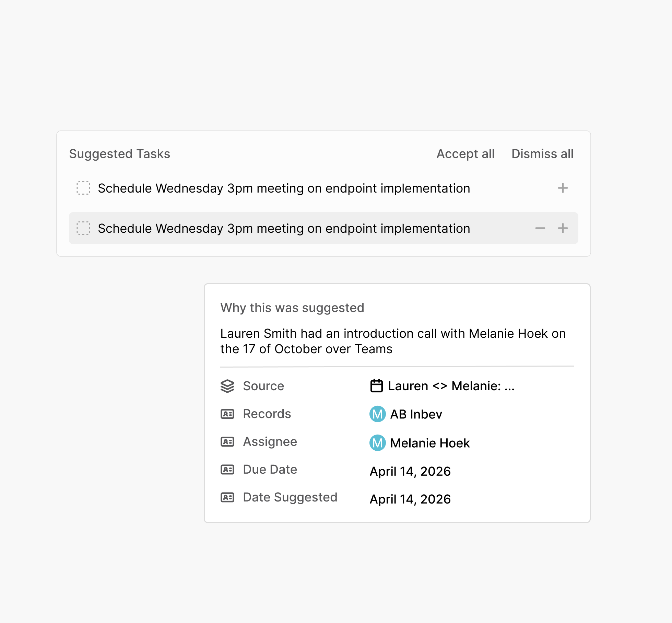
Task: Click the Why this was suggested heading
Action: 292,308
